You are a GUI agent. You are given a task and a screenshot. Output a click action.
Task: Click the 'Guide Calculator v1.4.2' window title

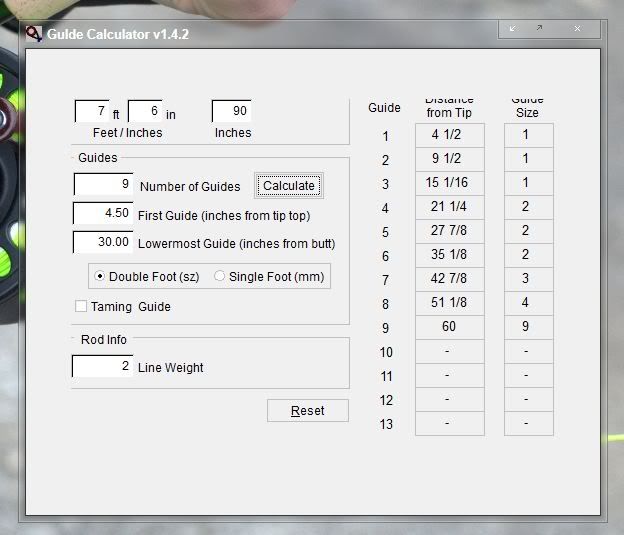118,34
